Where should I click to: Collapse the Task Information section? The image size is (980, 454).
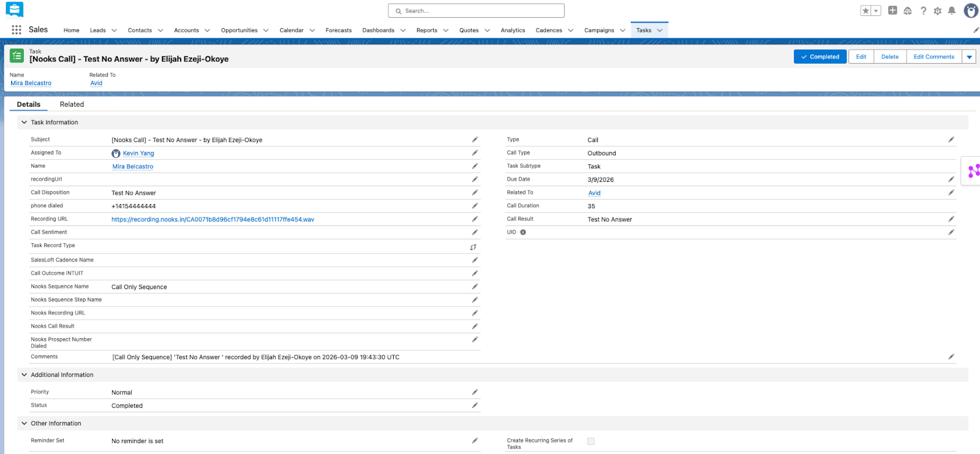pos(24,122)
